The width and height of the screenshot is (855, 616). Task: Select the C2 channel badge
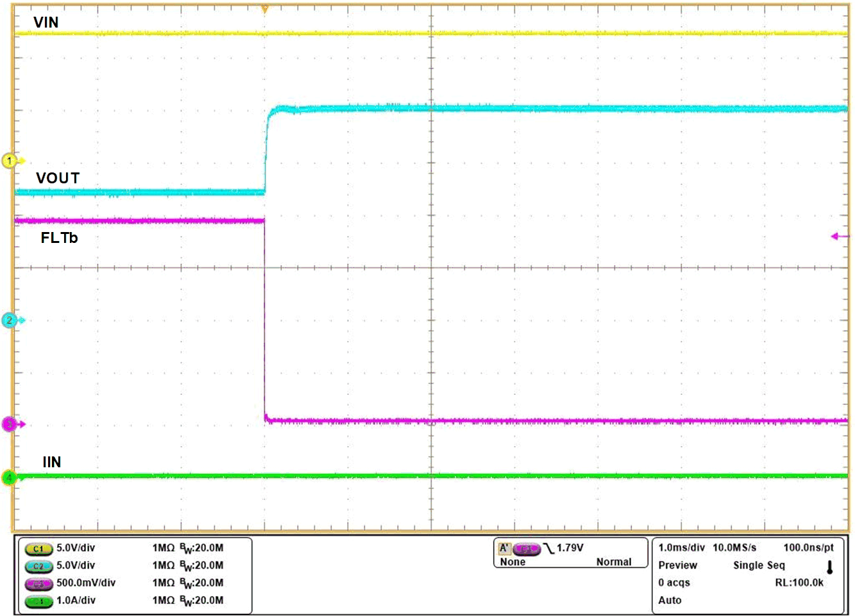38,566
